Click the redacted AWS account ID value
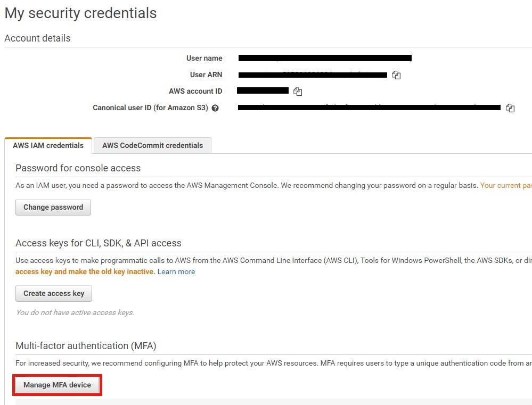The image size is (532, 405). pos(263,91)
